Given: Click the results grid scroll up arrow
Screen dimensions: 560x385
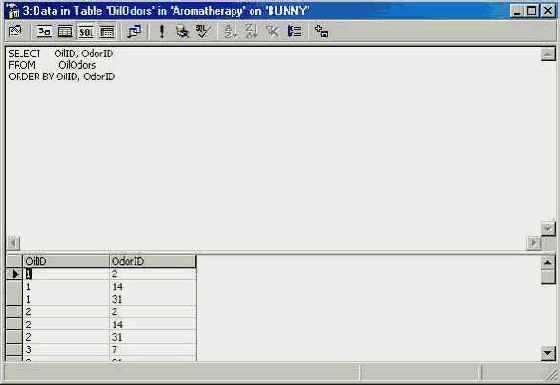Looking at the screenshot, I should point(548,262).
